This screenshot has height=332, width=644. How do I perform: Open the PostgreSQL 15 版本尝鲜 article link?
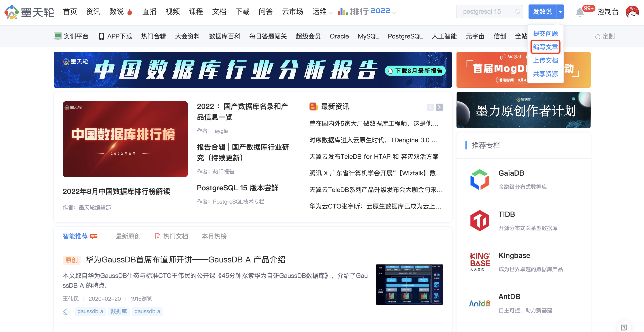pos(237,188)
